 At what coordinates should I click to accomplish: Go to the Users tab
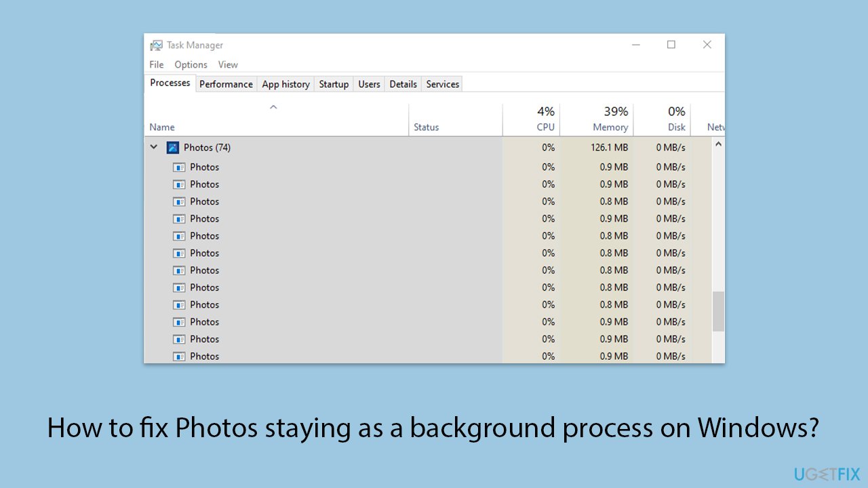[369, 84]
